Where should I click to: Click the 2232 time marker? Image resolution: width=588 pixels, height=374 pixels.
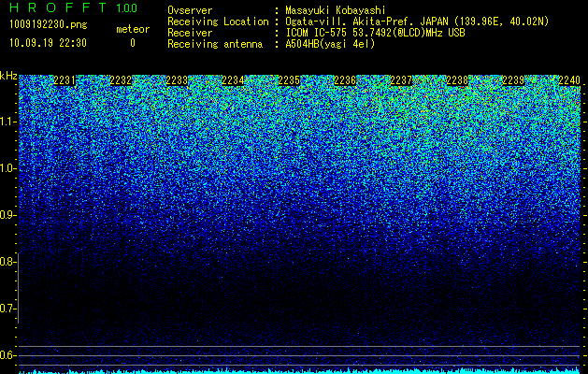pyautogui.click(x=121, y=80)
